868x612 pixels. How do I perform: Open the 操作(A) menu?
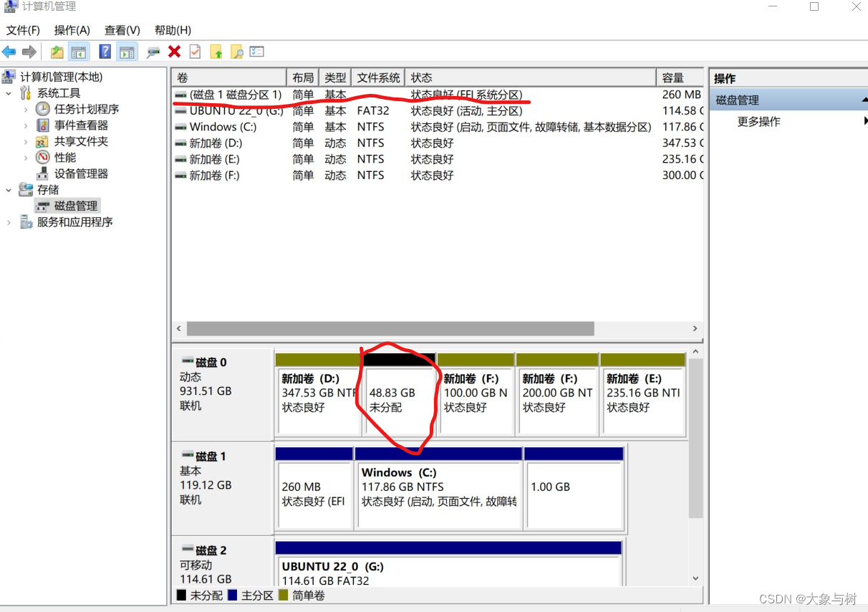point(72,30)
